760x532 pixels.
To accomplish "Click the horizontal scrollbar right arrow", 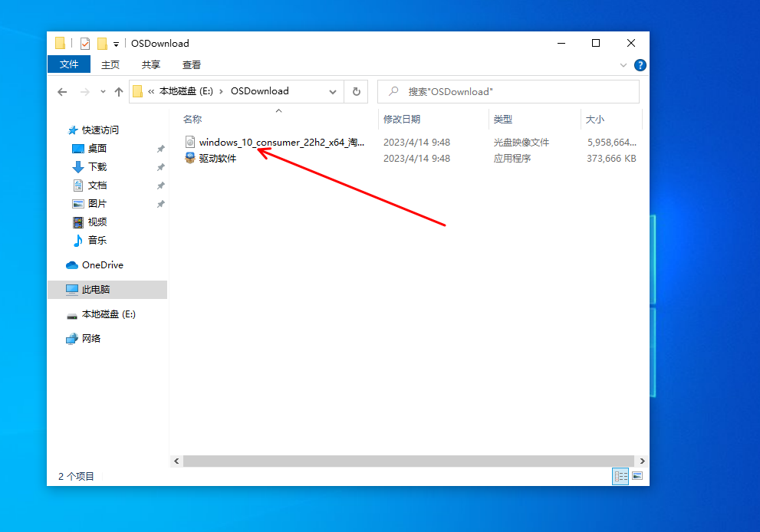I will [x=642, y=461].
